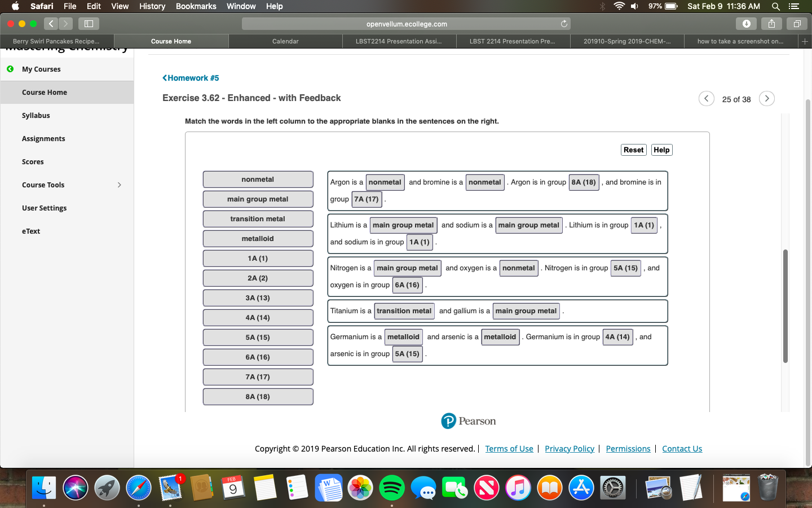This screenshot has width=812, height=508.
Task: Click the Reset button
Action: tap(633, 150)
